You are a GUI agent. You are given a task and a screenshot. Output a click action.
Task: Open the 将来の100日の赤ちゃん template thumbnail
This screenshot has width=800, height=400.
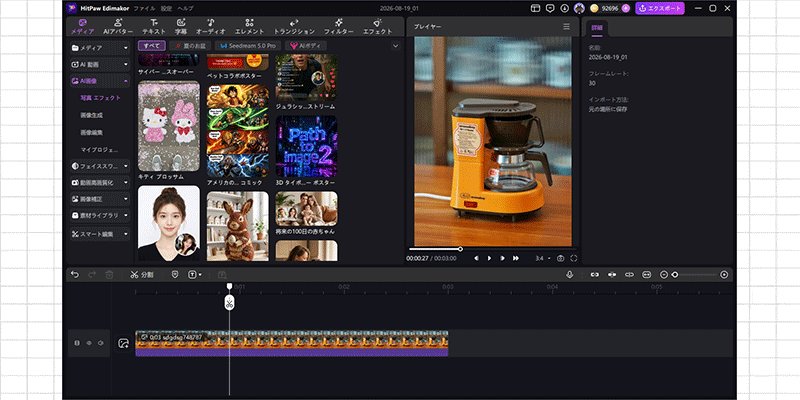pyautogui.click(x=306, y=209)
